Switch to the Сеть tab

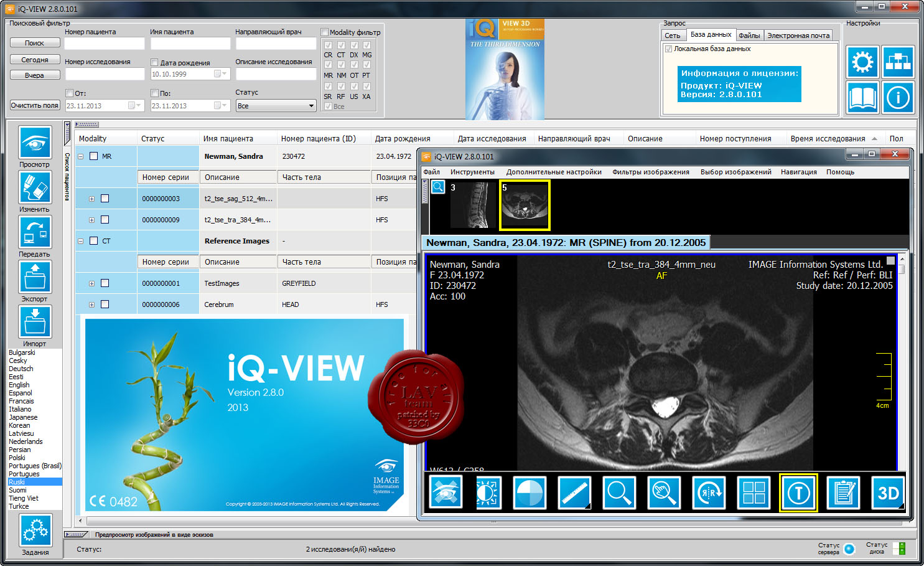point(673,35)
